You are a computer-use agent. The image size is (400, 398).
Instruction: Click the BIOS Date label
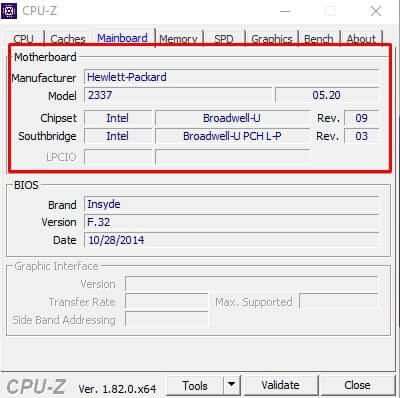click(x=65, y=240)
